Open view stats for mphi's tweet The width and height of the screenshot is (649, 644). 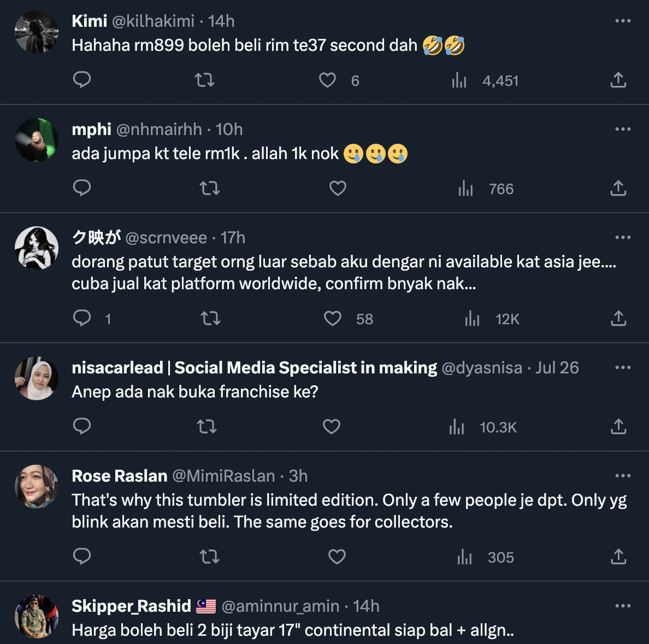(x=466, y=189)
